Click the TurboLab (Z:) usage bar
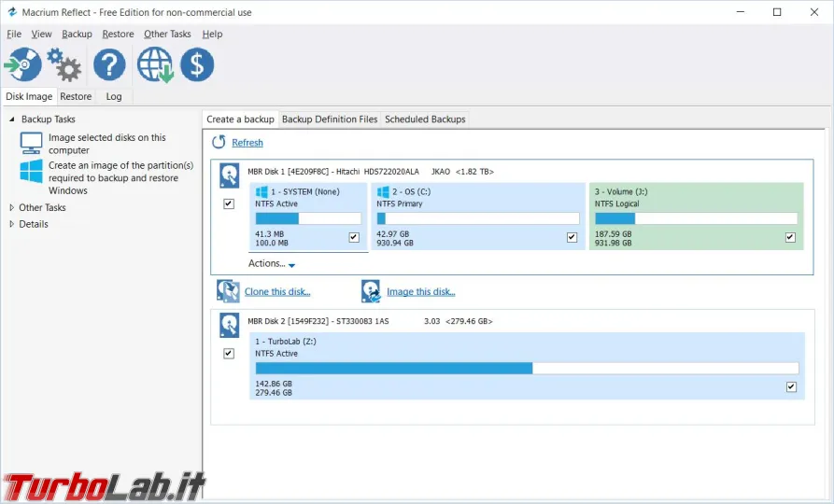This screenshot has width=834, height=504. click(527, 368)
